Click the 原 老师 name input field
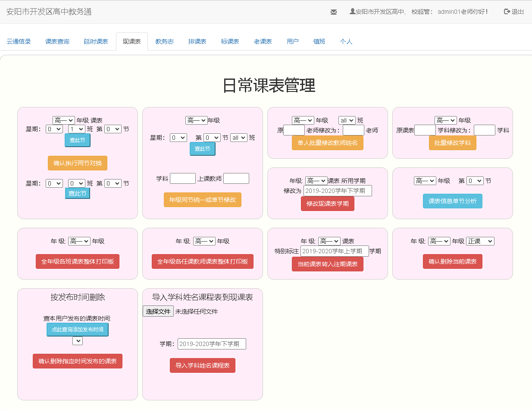Screen dimensions: 532x409 click(x=294, y=130)
